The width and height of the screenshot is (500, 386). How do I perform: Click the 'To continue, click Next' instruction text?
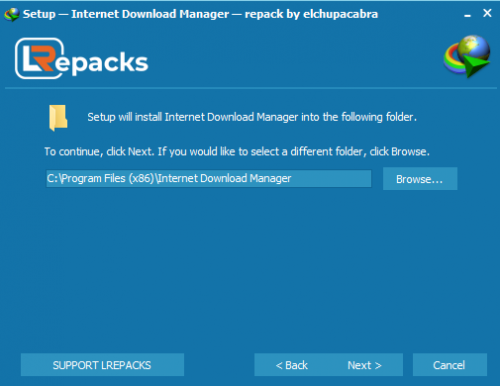click(x=237, y=152)
